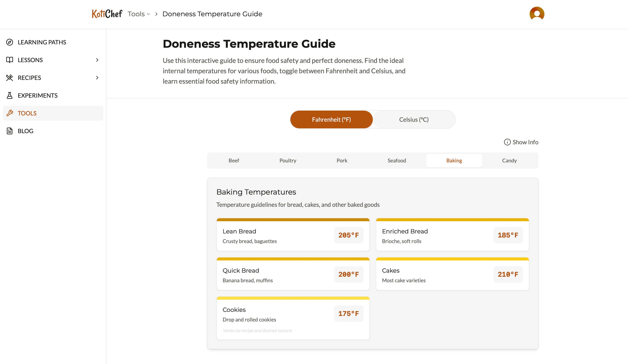
Task: Click the 175°F temperature badge
Action: pos(349,313)
